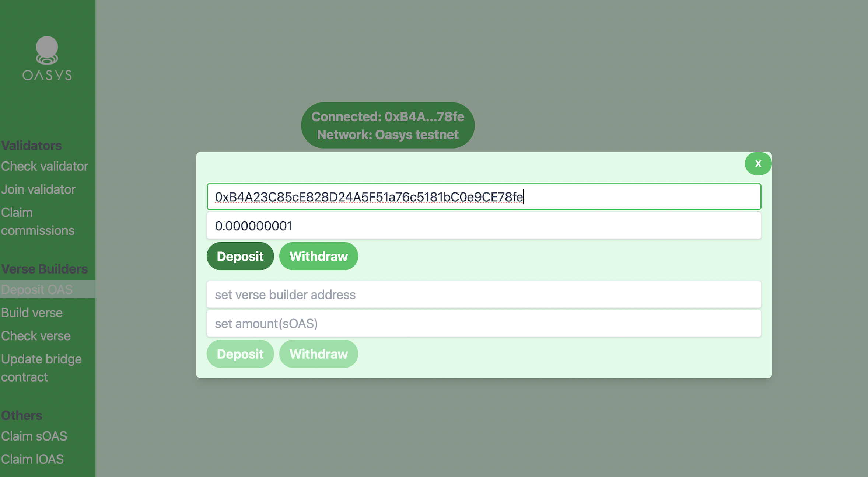The image size is (868, 477).
Task: Click the OAS Deposit button
Action: [x=240, y=256]
